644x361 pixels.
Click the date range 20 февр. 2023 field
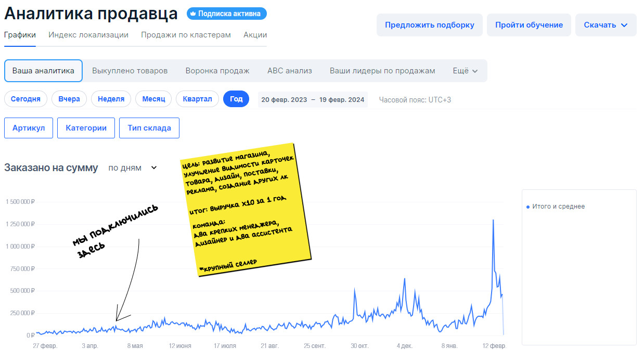312,99
